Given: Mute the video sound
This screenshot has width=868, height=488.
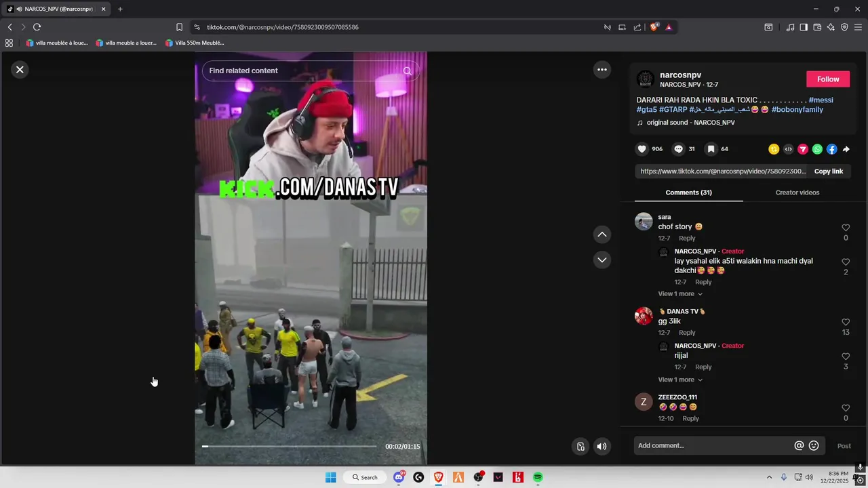Looking at the screenshot, I should coord(601,446).
